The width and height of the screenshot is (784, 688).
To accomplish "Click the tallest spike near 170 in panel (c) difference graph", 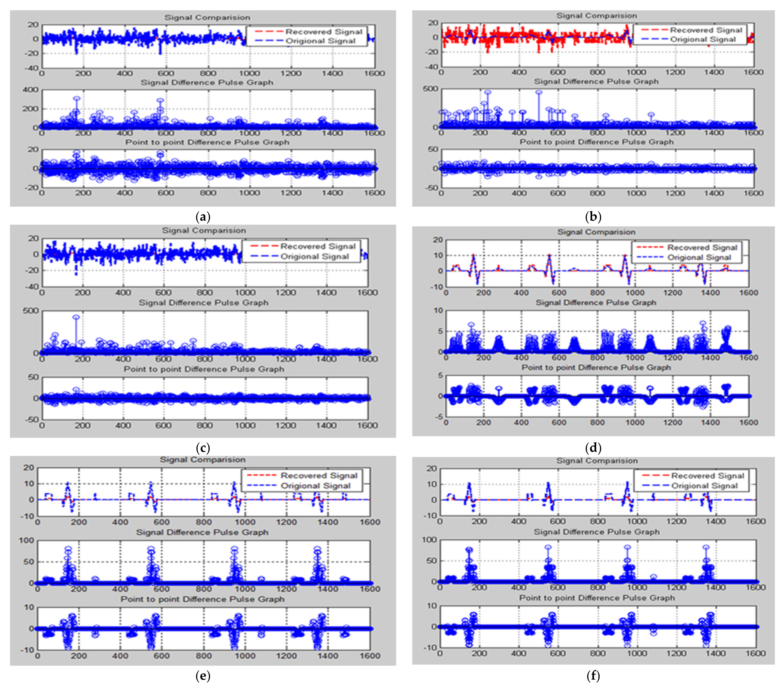I will [76, 317].
